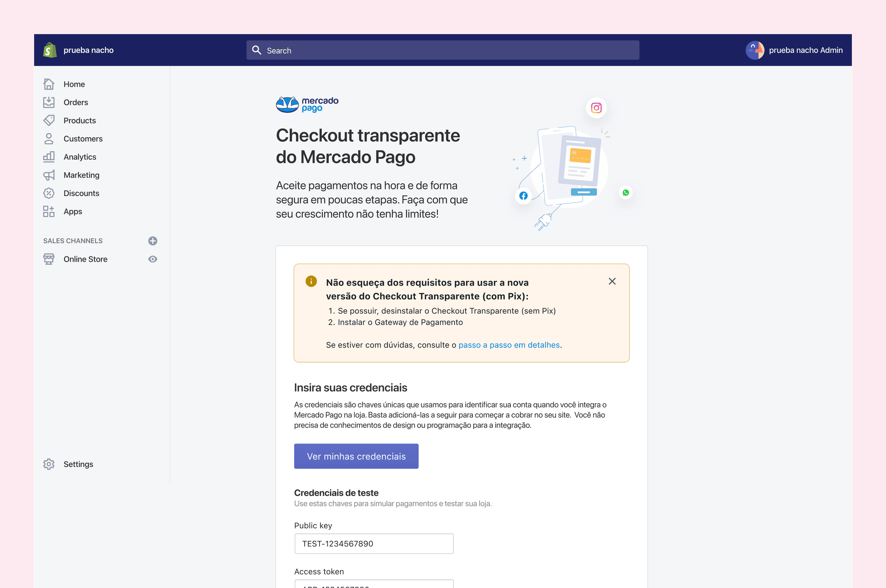Viewport: 886px width, 588px height.
Task: Click the Access token label
Action: tap(319, 571)
